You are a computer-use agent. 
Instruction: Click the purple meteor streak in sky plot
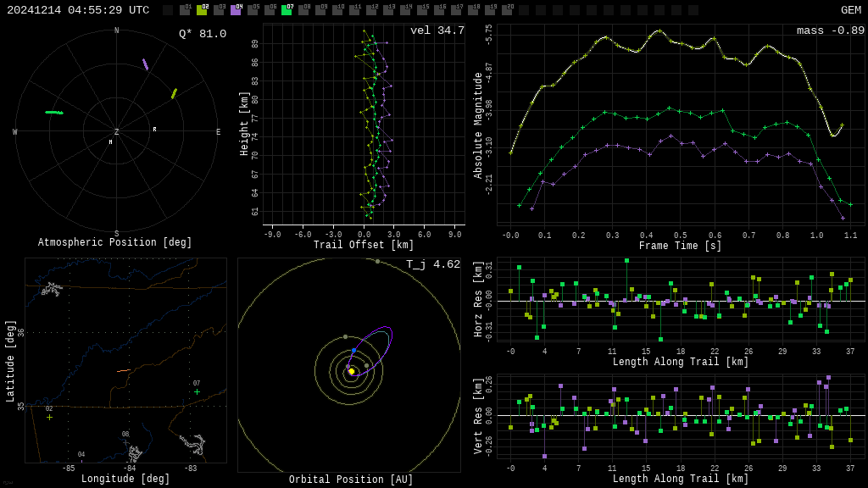coord(145,64)
